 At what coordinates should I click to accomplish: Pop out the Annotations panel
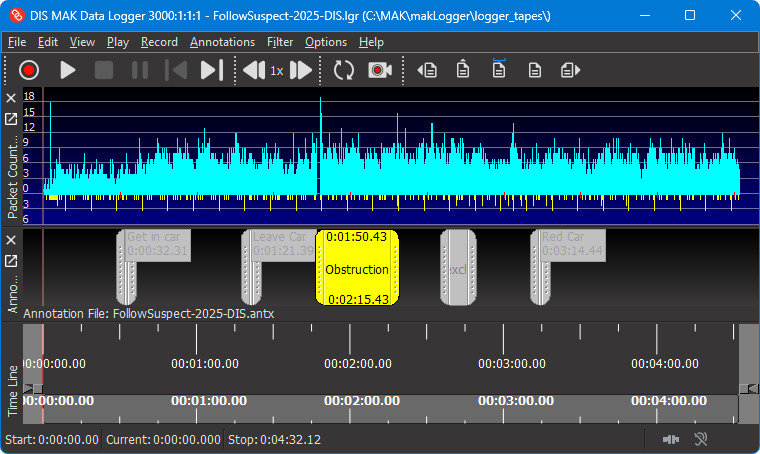coord(11,261)
